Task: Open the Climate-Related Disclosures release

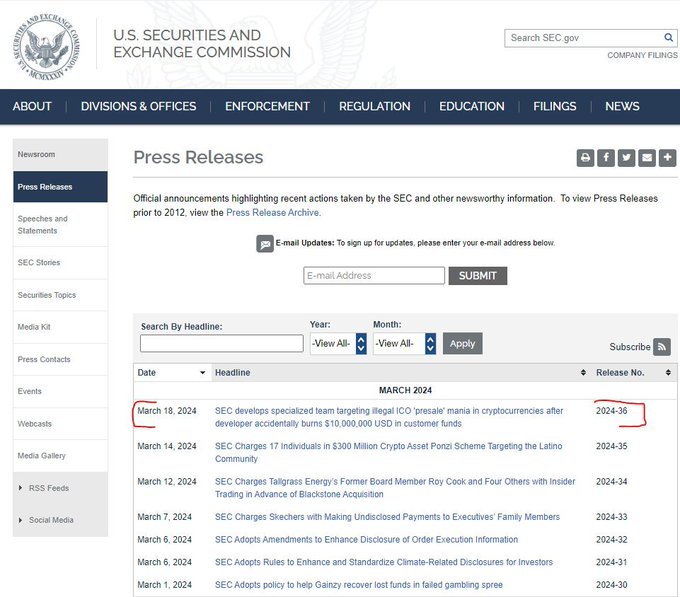Action: pyautogui.click(x=384, y=562)
